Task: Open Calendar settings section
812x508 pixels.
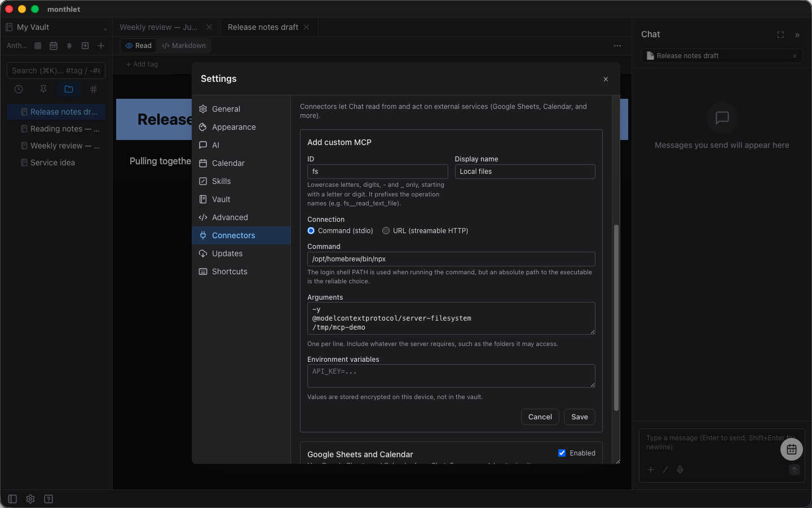Action: pyautogui.click(x=241, y=163)
